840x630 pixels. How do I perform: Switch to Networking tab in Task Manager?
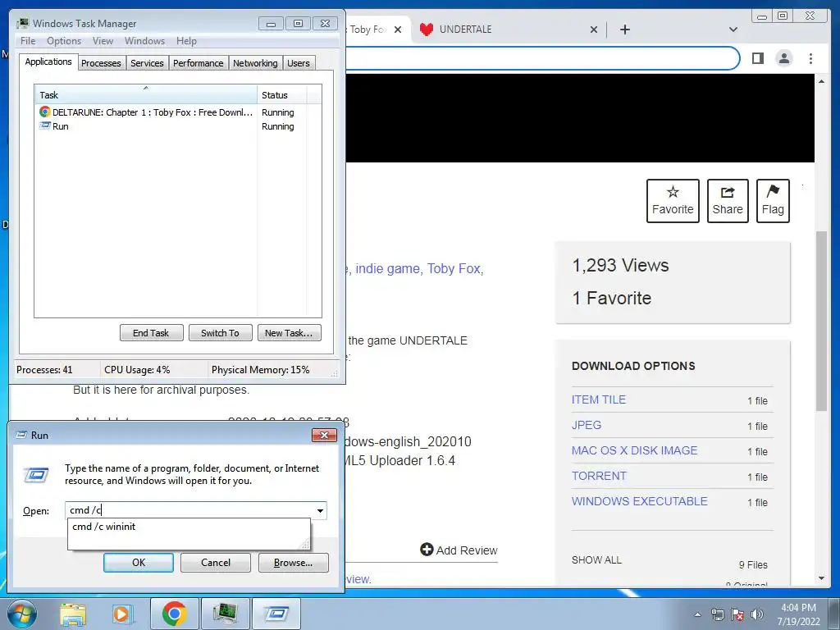pyautogui.click(x=255, y=63)
